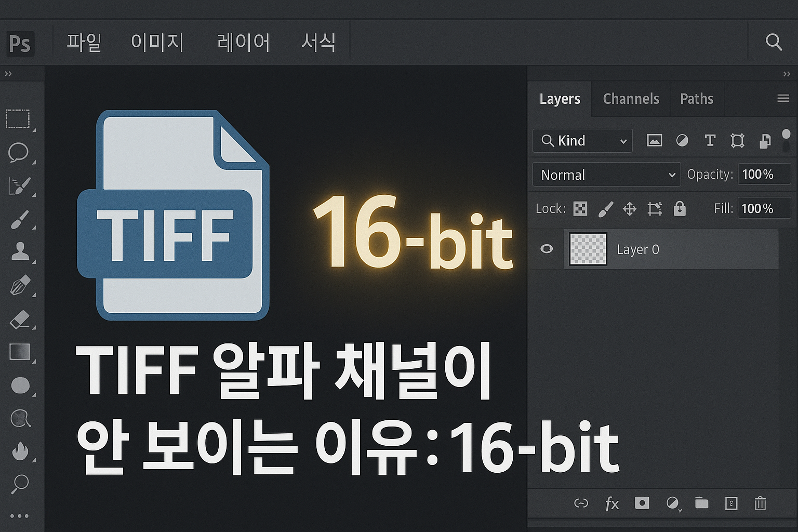The width and height of the screenshot is (798, 532).
Task: Switch to the Layers tab
Action: (560, 99)
